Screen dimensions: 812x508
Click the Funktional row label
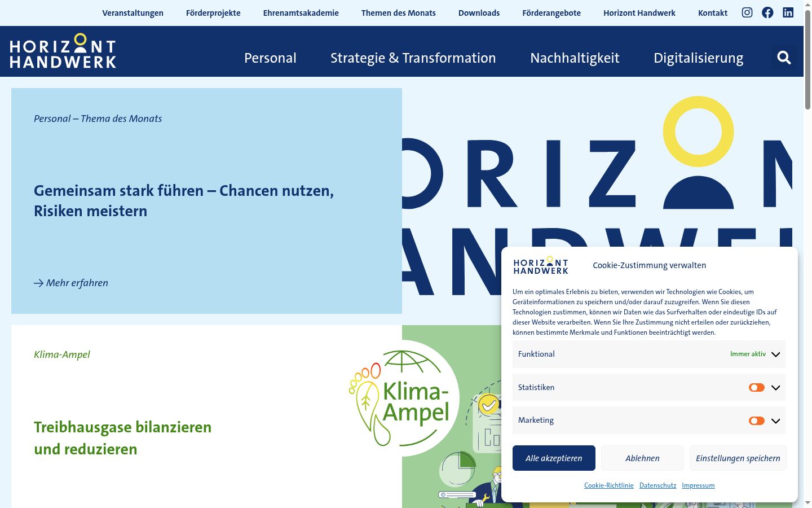click(x=536, y=354)
